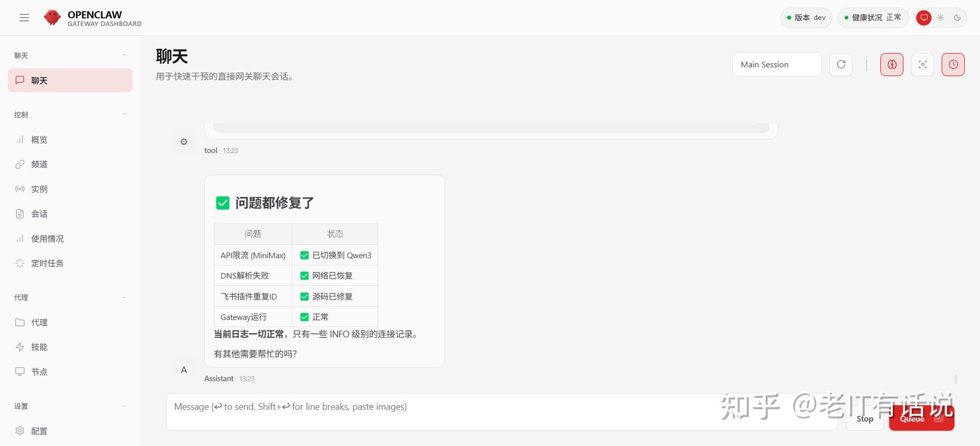Click the 'API限流 (MiniMax)' table cell

point(253,255)
